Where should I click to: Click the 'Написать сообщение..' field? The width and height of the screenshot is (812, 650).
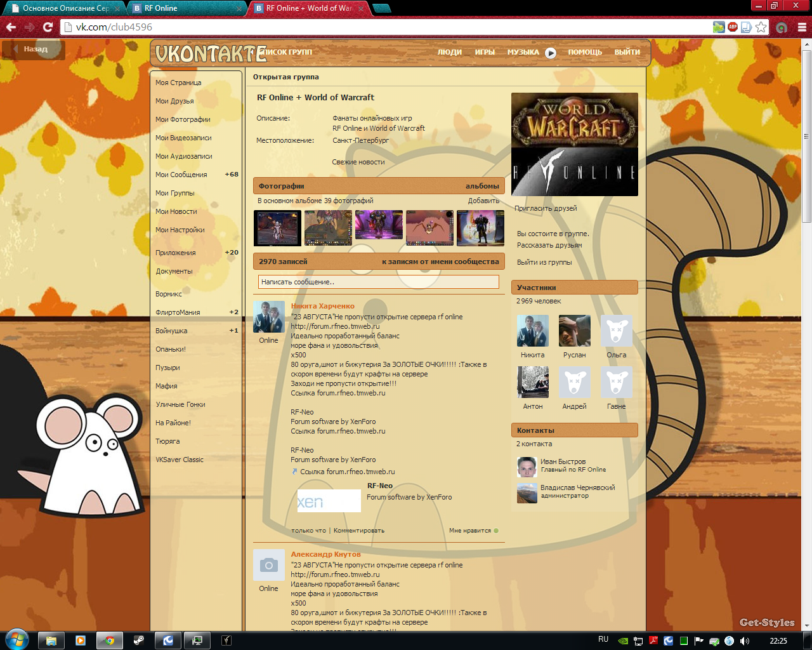click(x=379, y=282)
